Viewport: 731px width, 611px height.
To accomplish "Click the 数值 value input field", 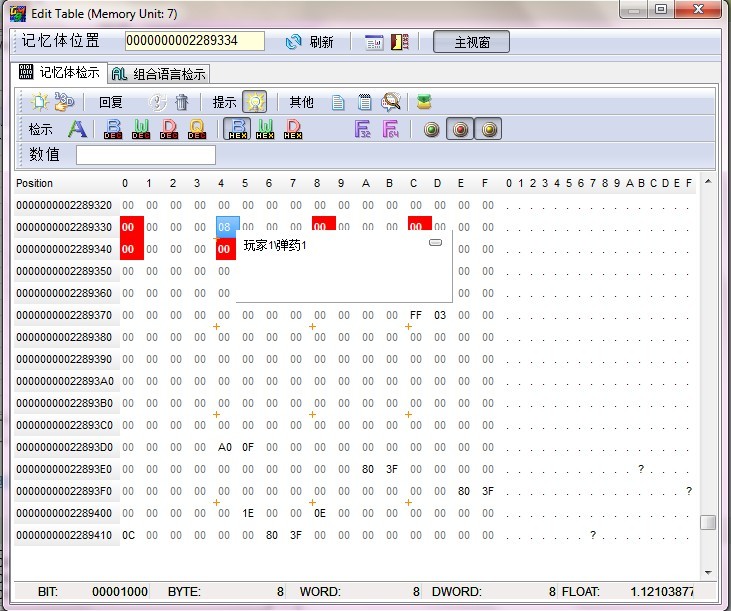I will [146, 155].
